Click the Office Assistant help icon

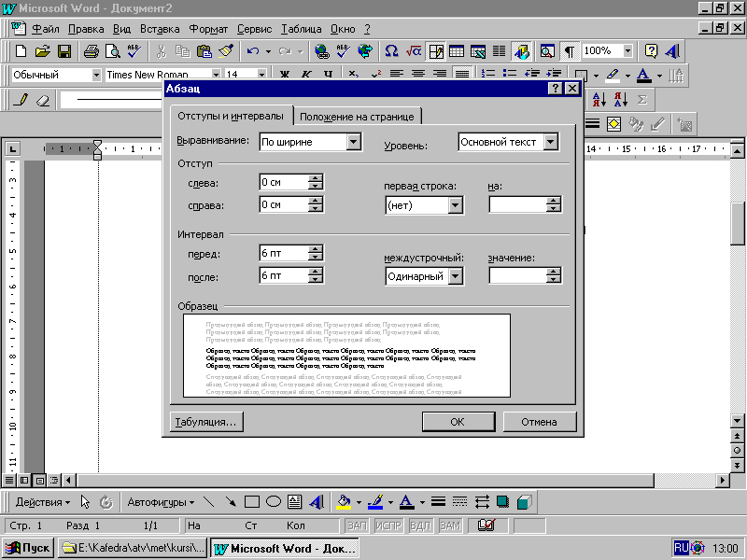tap(651, 51)
